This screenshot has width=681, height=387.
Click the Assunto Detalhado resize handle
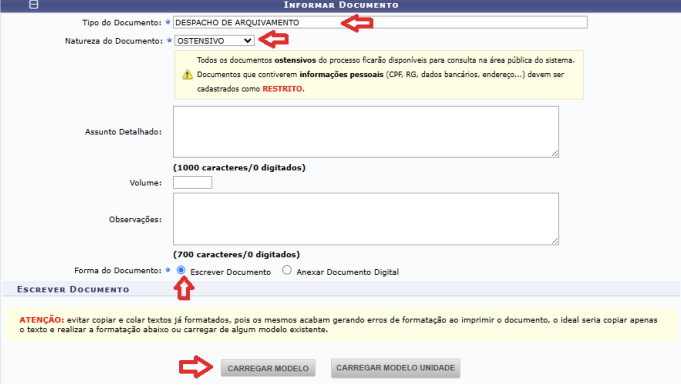pos(555,153)
